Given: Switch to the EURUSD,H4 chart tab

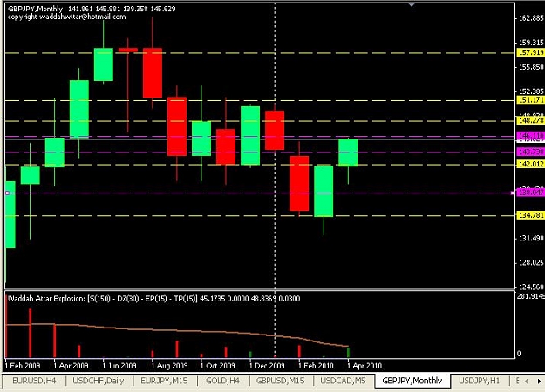Looking at the screenshot, I should [34, 381].
